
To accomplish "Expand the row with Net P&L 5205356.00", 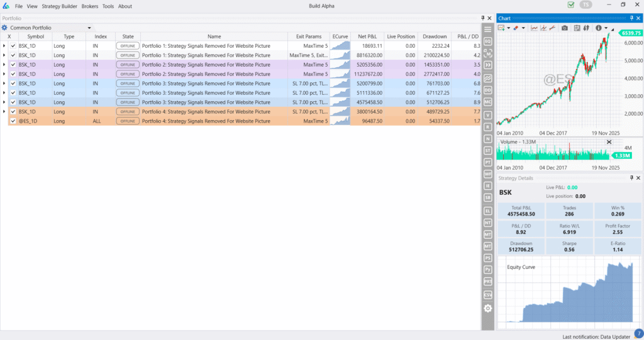I will coord(4,65).
